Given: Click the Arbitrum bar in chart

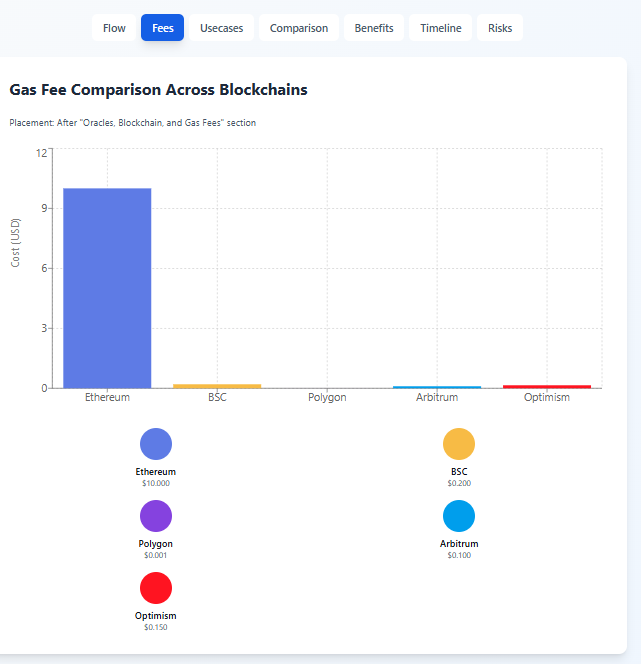Looking at the screenshot, I should point(437,386).
